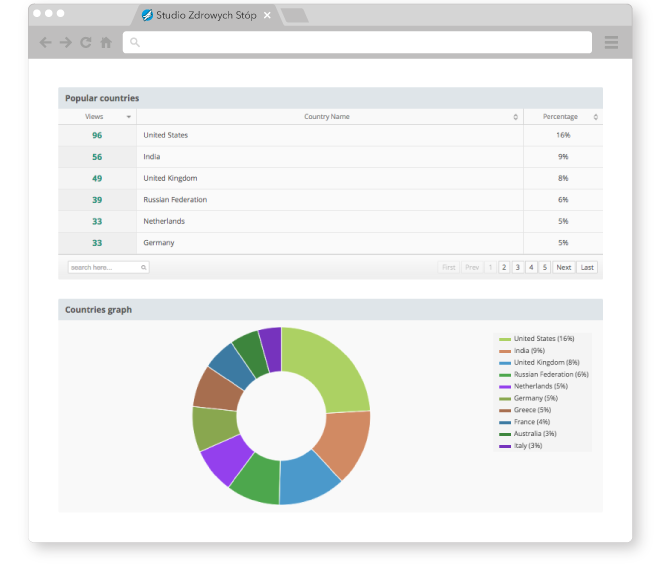Click the search here input field
This screenshot has width=666, height=566.
108,267
